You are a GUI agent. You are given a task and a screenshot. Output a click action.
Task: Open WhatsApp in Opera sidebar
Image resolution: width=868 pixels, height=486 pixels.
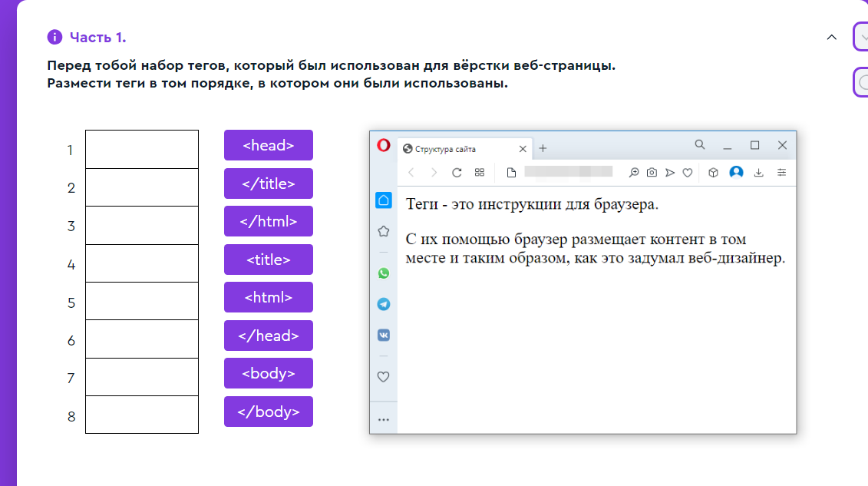384,273
